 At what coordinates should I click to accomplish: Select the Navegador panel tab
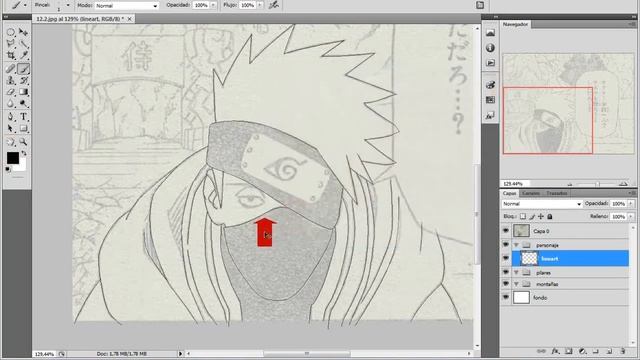coord(515,24)
